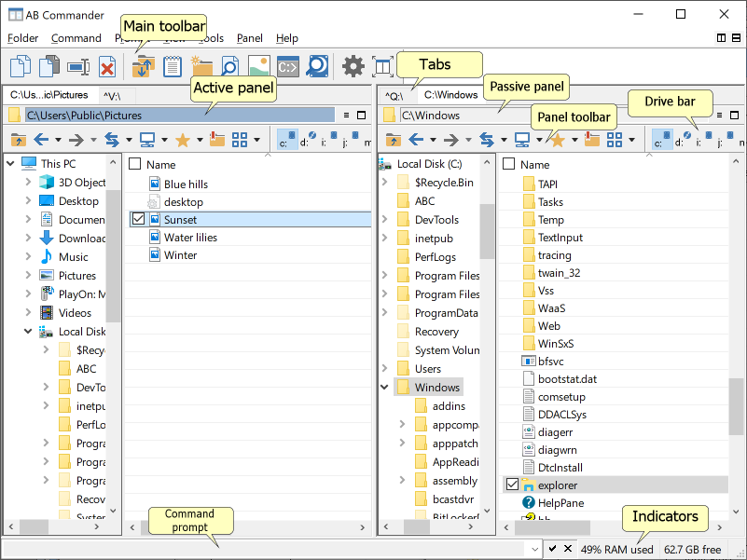
Task: Click the Name column header in the Pictures panel
Action: [x=161, y=165]
